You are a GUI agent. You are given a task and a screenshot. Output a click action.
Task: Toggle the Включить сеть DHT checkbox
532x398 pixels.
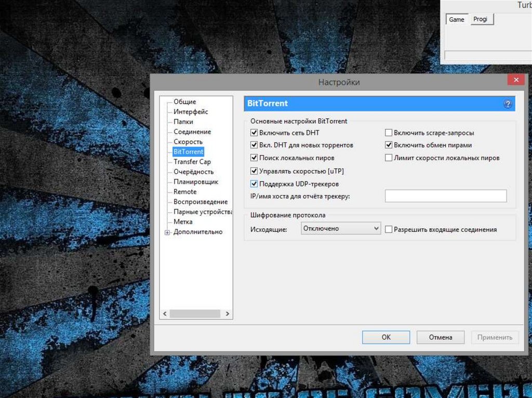pyautogui.click(x=254, y=133)
